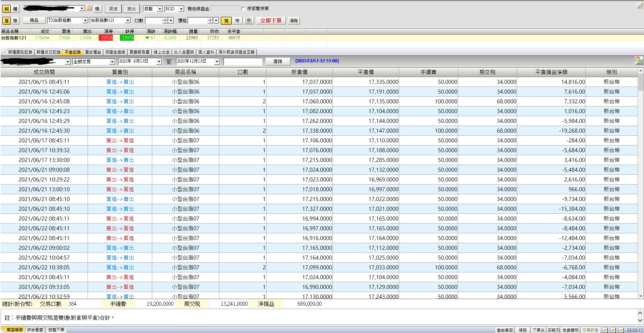The image size is (644, 333).
Task: Click the 查詢 query button
Action: [278, 61]
